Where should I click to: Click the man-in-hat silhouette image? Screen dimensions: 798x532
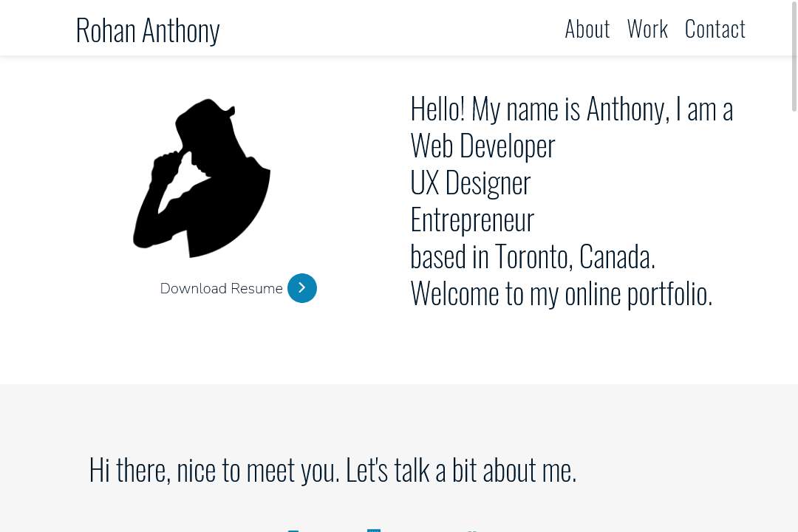coord(202,178)
